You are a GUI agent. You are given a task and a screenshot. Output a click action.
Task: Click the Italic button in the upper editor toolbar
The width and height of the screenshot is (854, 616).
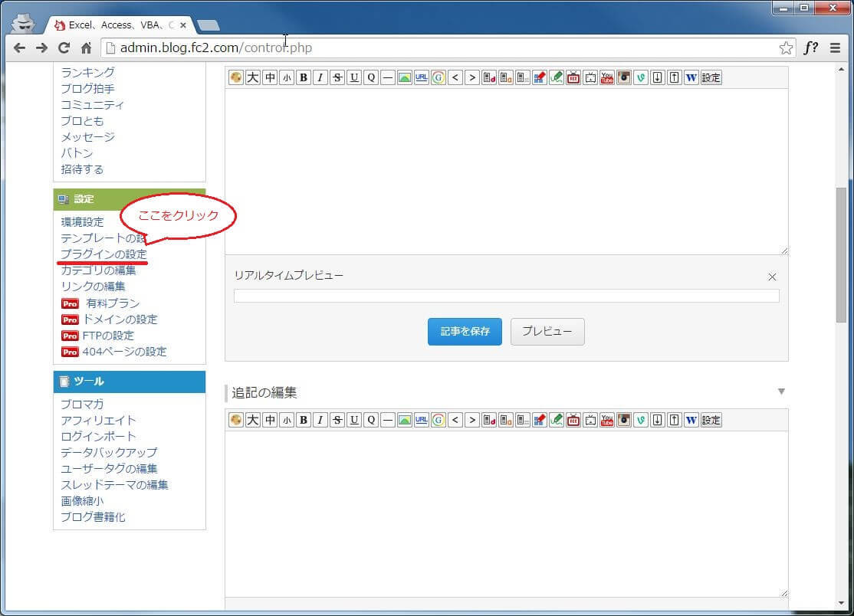click(320, 77)
